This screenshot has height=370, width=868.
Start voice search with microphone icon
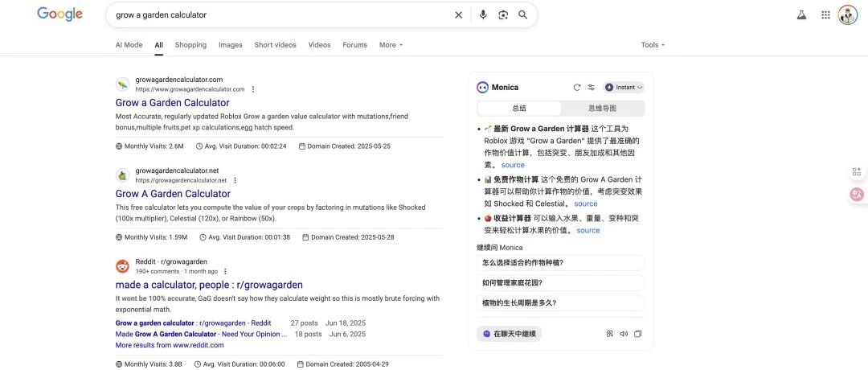pyautogui.click(x=483, y=15)
